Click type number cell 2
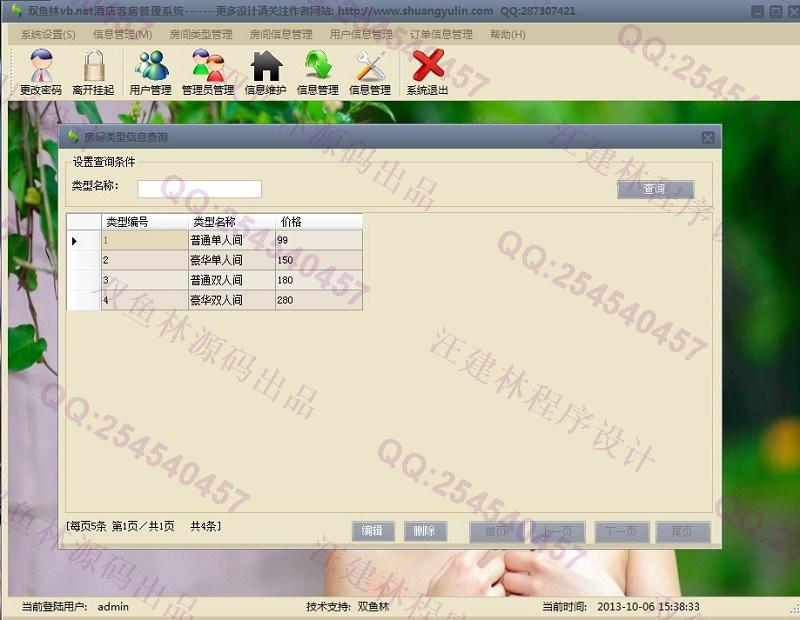 point(145,260)
